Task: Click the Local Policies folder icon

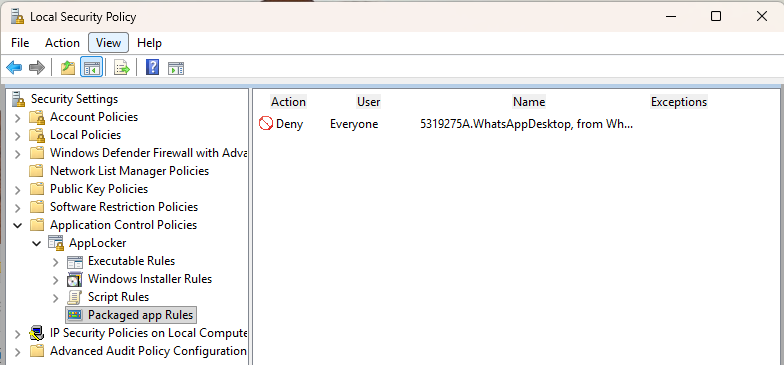Action: (37, 135)
